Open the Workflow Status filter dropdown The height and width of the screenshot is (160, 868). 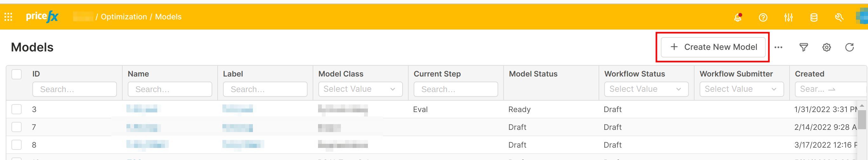click(x=646, y=89)
